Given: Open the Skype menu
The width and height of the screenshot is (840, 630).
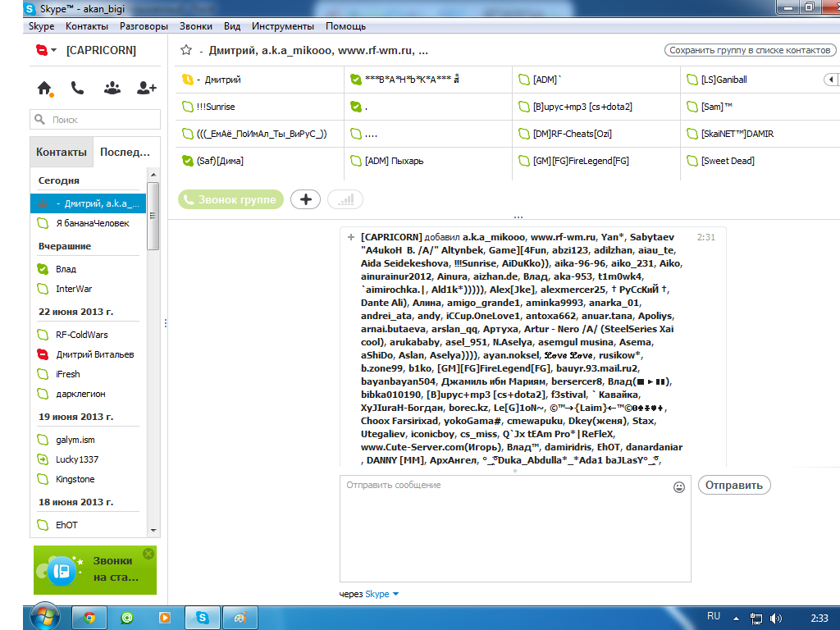Looking at the screenshot, I should (41, 26).
